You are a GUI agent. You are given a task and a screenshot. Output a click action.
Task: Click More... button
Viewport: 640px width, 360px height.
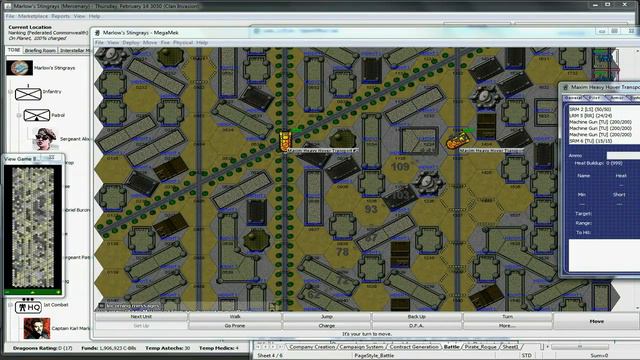click(x=507, y=326)
